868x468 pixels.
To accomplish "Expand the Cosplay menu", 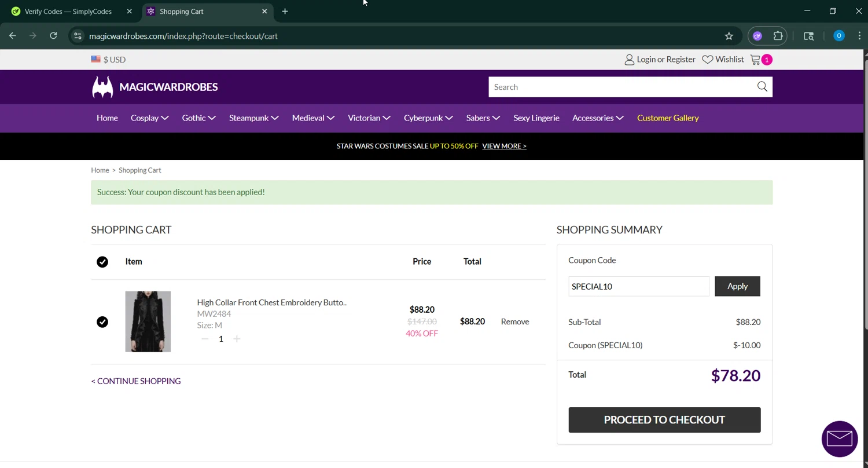I will tap(149, 118).
